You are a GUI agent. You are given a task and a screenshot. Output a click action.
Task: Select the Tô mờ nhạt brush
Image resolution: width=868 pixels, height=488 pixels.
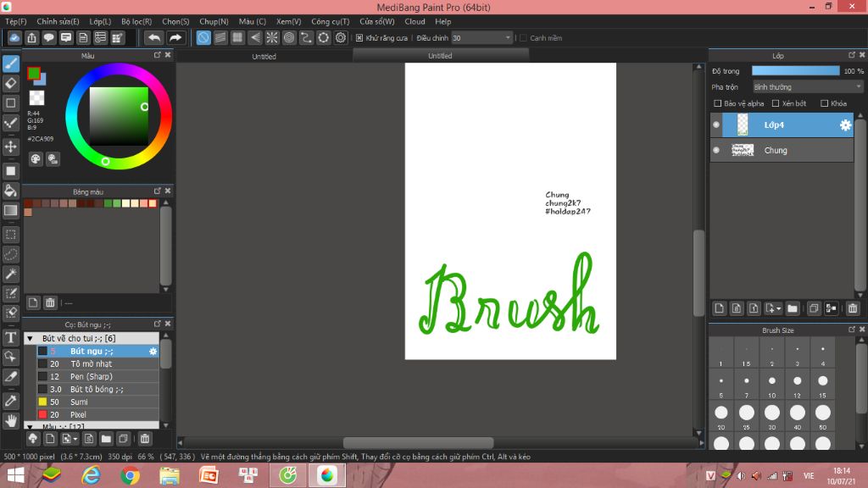click(98, 364)
